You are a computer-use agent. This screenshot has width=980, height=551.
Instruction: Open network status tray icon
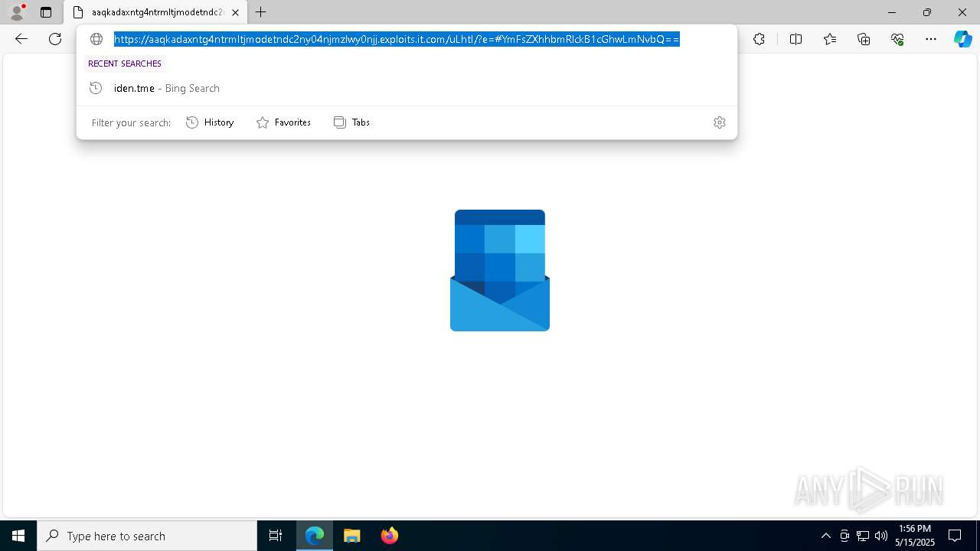point(863,536)
